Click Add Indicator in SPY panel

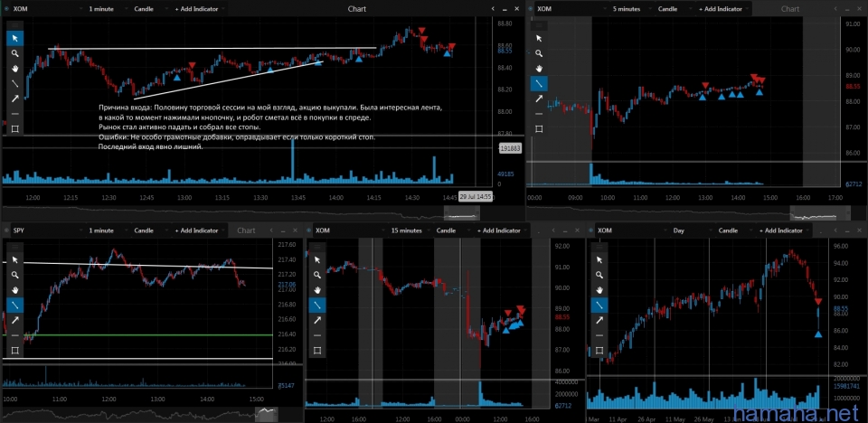pyautogui.click(x=198, y=230)
